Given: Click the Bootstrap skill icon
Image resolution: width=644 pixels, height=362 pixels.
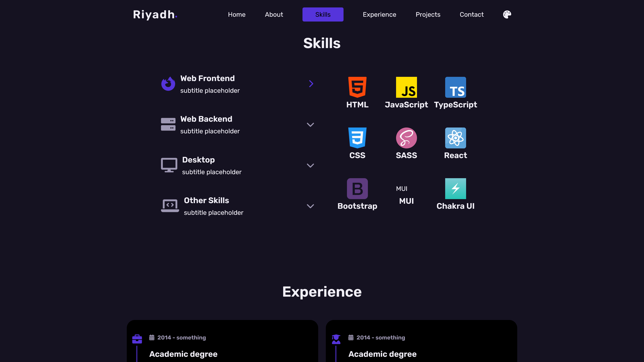Looking at the screenshot, I should click(357, 188).
